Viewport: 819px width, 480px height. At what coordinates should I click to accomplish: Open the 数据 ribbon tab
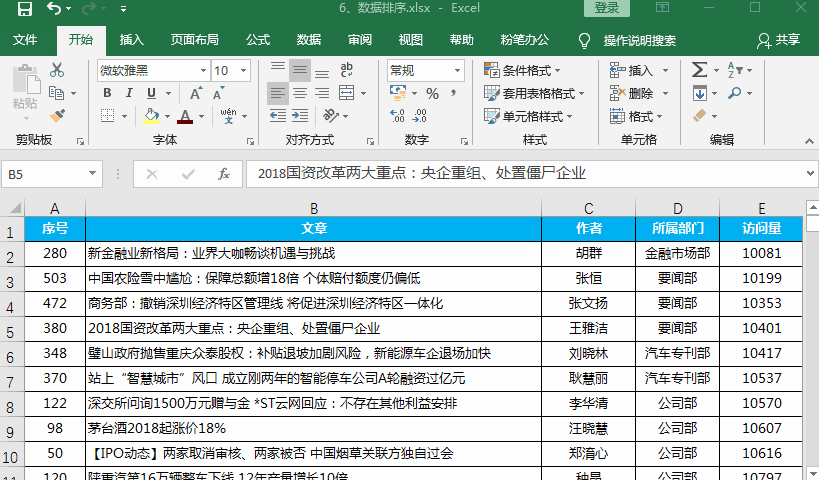tap(309, 40)
